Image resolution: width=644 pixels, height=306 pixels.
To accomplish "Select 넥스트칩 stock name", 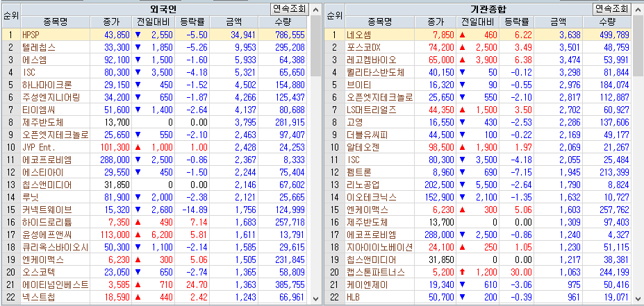I will (x=39, y=297).
